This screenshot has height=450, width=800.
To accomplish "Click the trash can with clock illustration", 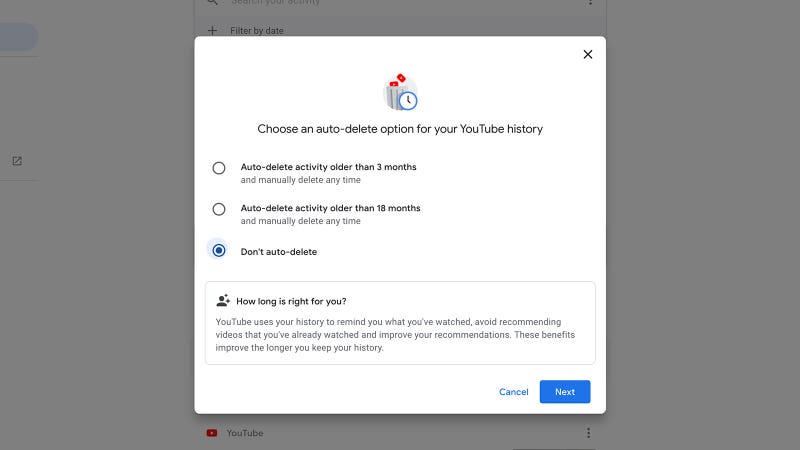I will (401, 92).
